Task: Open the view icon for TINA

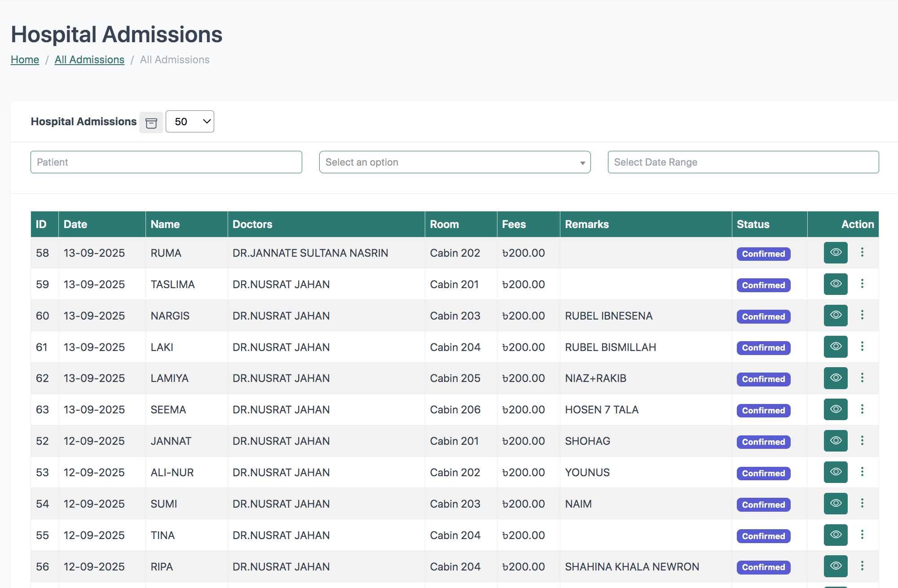Action: click(835, 535)
